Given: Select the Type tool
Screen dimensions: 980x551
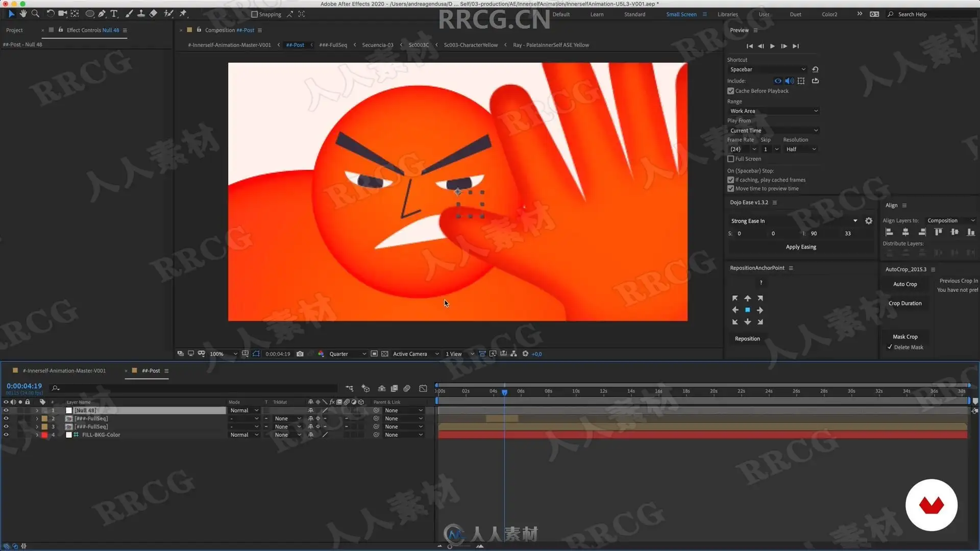Looking at the screenshot, I should point(114,14).
